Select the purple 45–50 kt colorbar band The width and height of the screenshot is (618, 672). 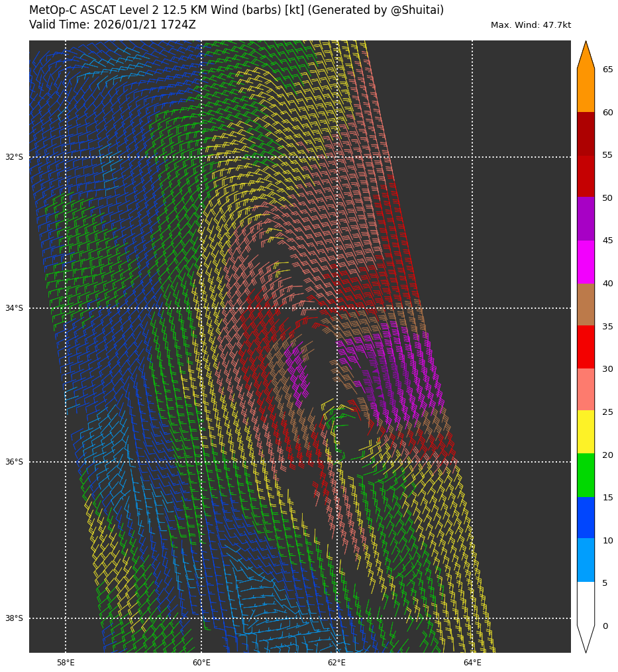(x=586, y=219)
